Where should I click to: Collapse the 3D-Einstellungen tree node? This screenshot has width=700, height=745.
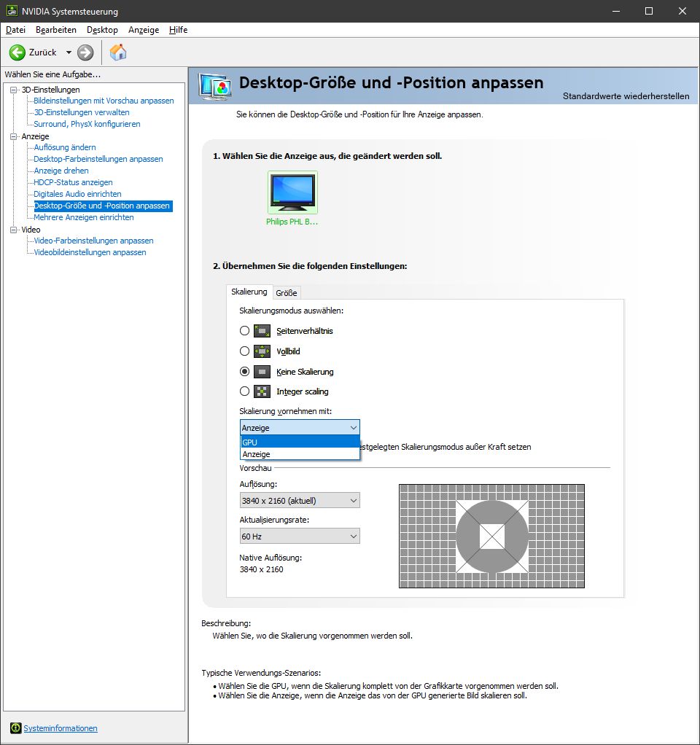(13, 90)
